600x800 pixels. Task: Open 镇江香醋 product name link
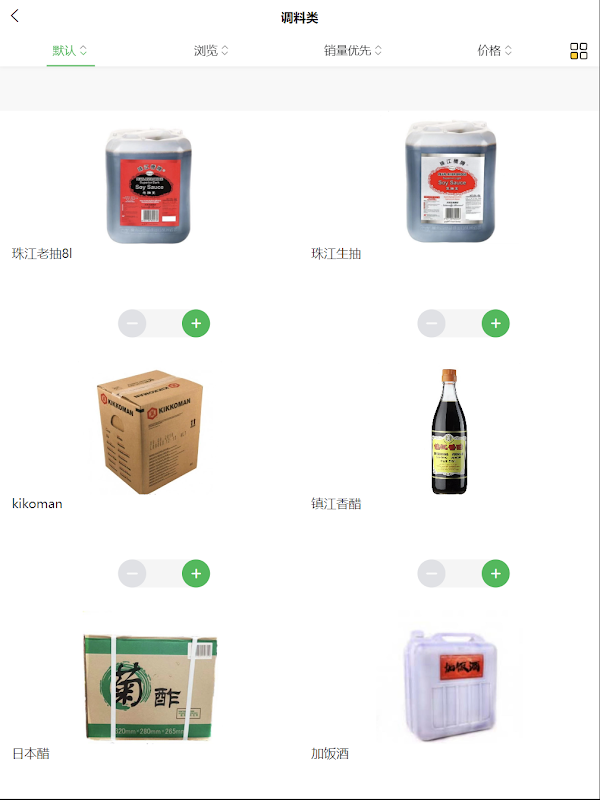[x=336, y=504]
